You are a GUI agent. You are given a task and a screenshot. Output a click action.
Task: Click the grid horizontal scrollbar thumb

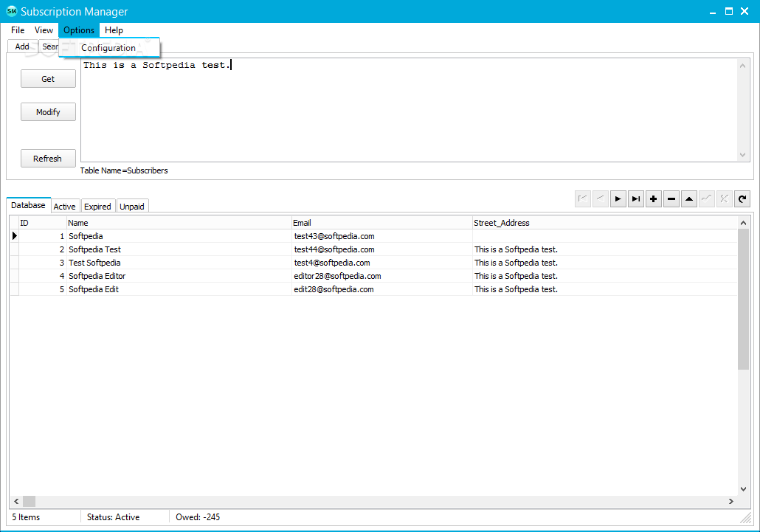click(x=29, y=502)
